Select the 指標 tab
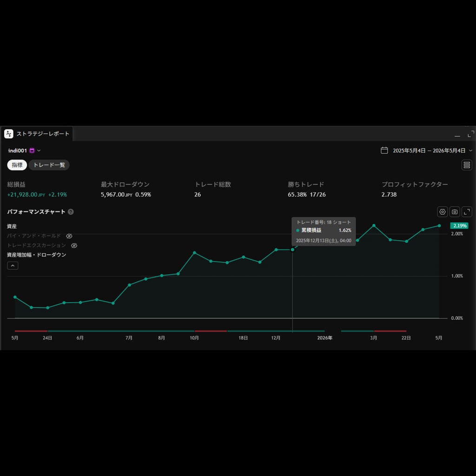Image resolution: width=476 pixels, height=476 pixels. (17, 165)
